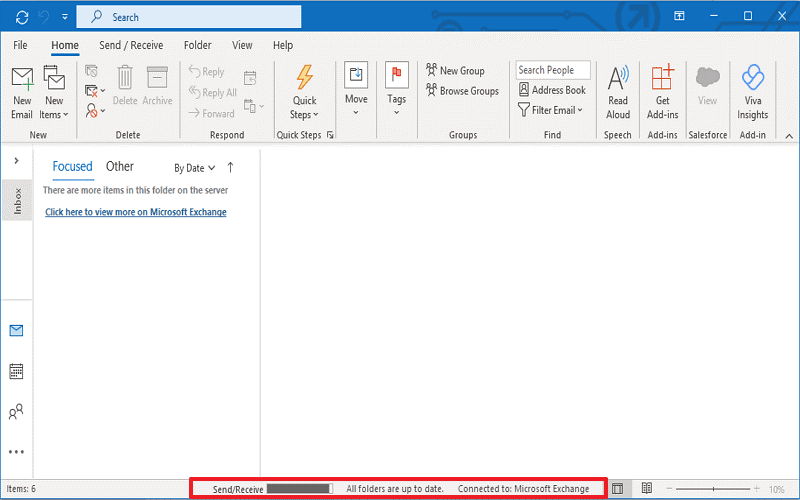The width and height of the screenshot is (800, 500).
Task: Switch to the Other inbox tab
Action: (120, 166)
